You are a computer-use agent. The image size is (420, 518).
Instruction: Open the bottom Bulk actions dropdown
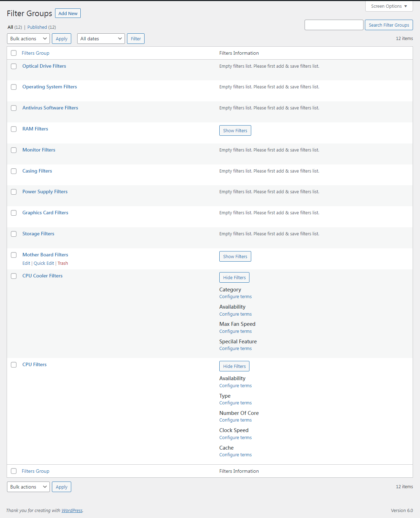click(28, 487)
